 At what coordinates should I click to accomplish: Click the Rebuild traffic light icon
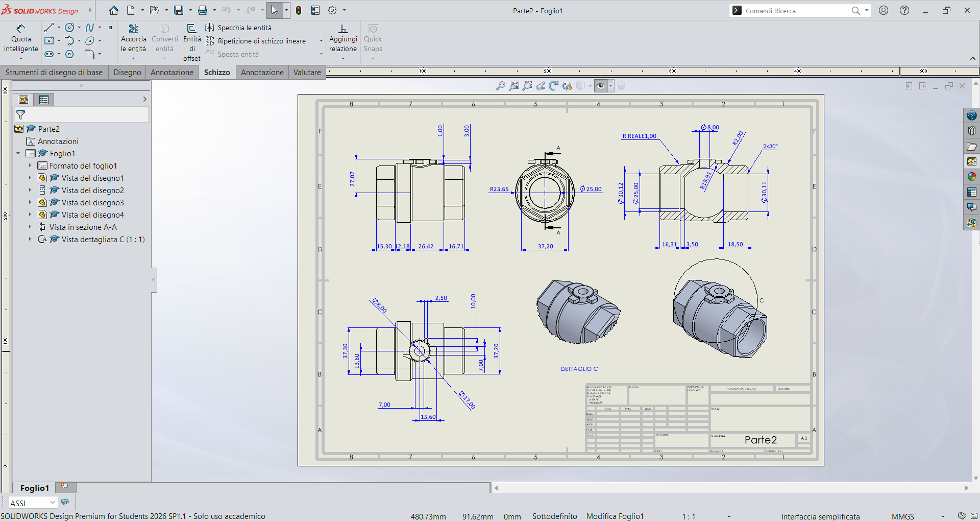(x=299, y=10)
